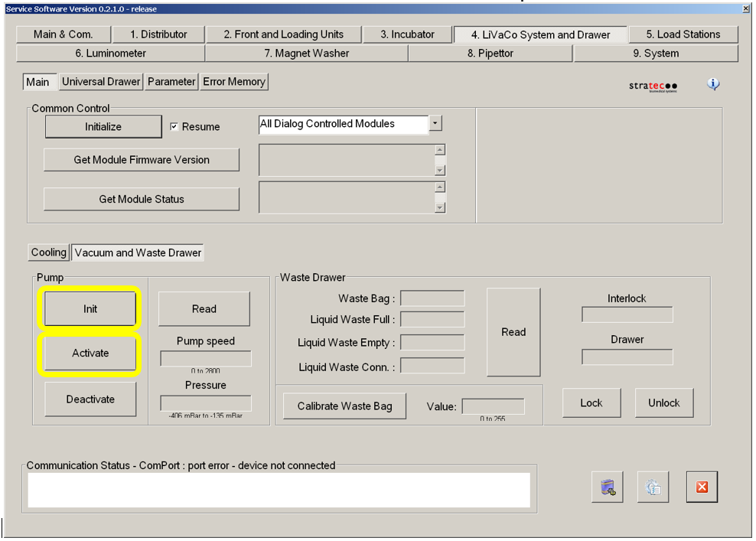Switch to the Cooling tab
The width and height of the screenshot is (756, 541).
tap(49, 253)
